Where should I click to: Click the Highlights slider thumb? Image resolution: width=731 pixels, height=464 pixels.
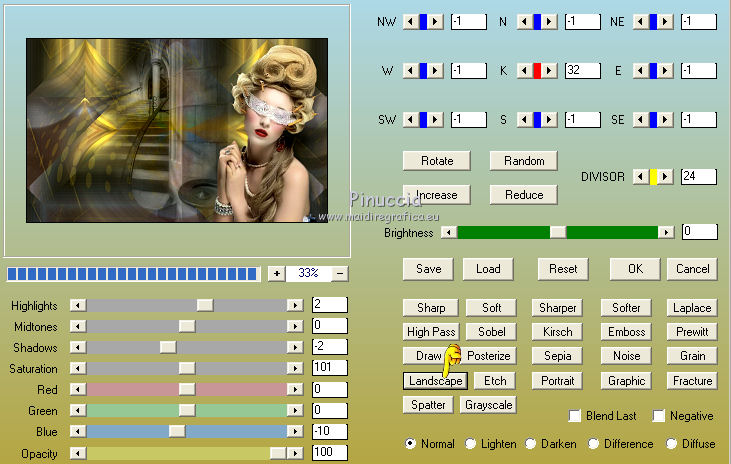click(x=205, y=305)
